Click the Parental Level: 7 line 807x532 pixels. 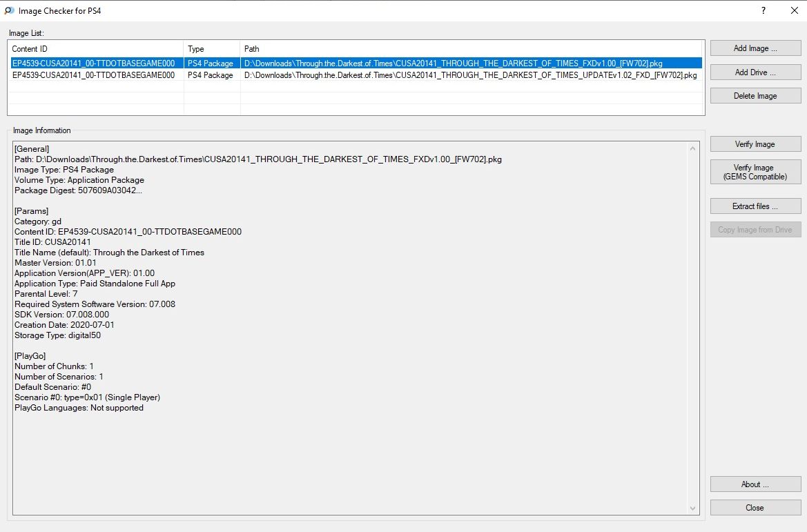pyautogui.click(x=46, y=294)
